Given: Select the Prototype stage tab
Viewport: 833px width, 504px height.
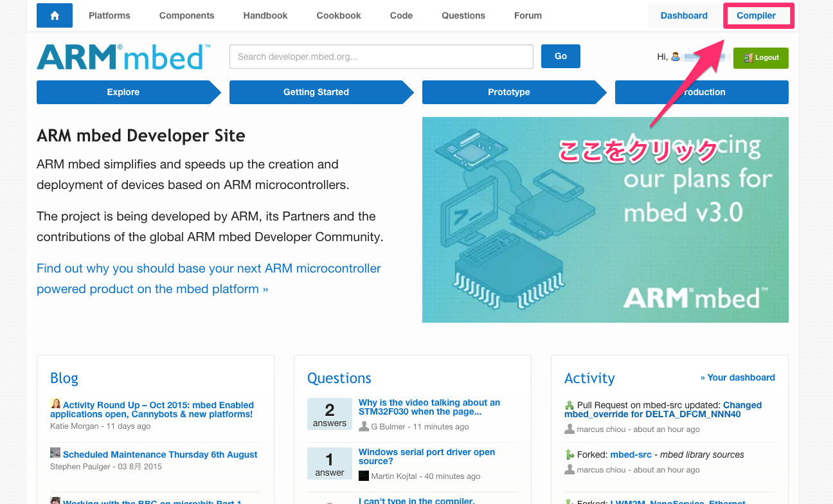Looking at the screenshot, I should click(510, 92).
